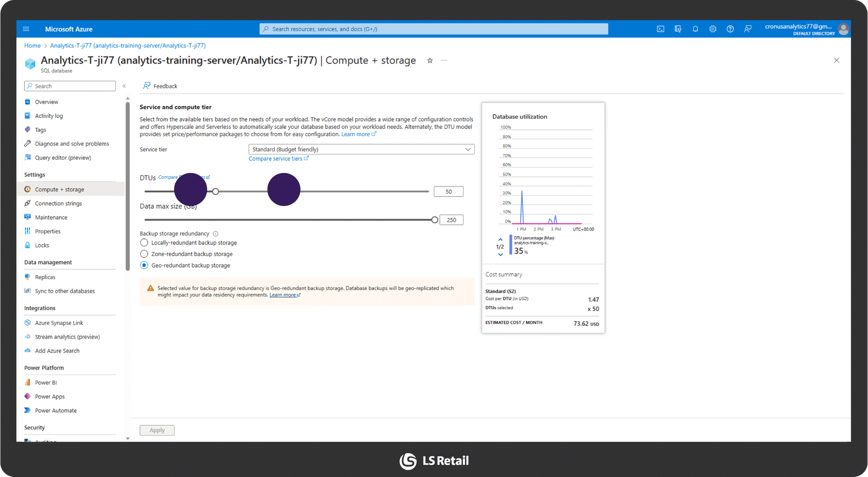Open the notifications bell icon
Image resolution: width=868 pixels, height=477 pixels.
[695, 29]
